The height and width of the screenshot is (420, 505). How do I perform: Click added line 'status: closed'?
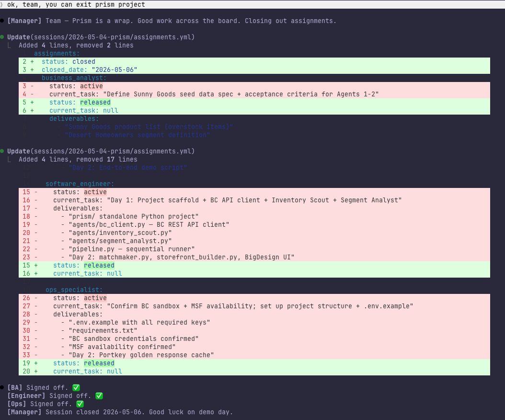(x=254, y=61)
